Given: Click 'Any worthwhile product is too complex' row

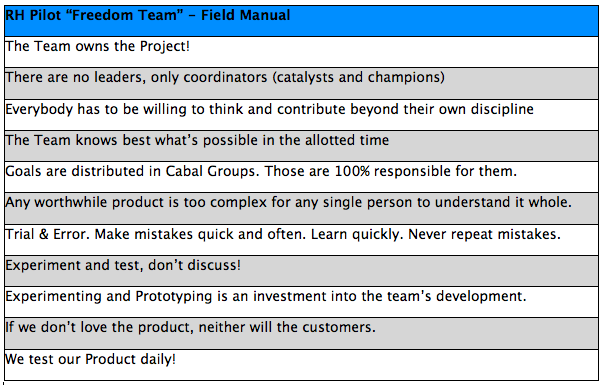Looking at the screenshot, I should point(301,209).
